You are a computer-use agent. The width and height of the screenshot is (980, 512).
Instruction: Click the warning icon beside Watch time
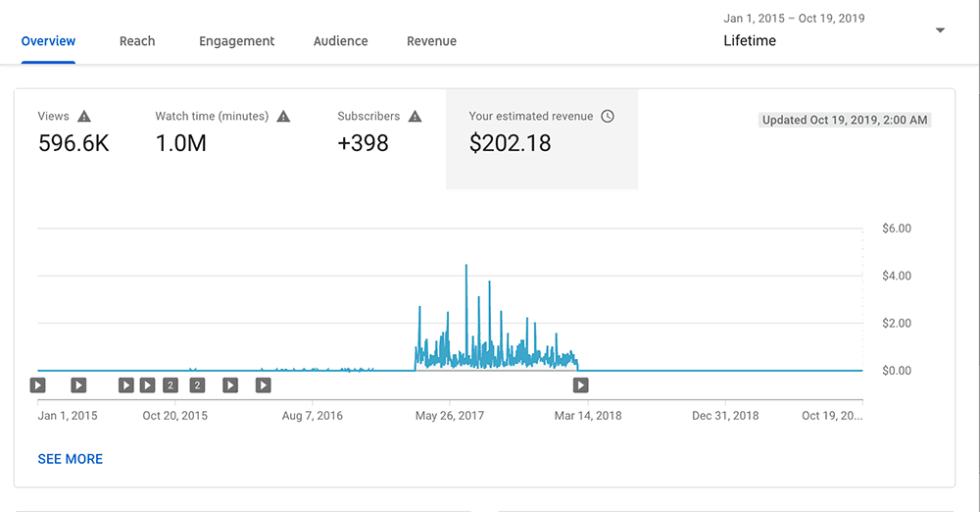tap(283, 117)
